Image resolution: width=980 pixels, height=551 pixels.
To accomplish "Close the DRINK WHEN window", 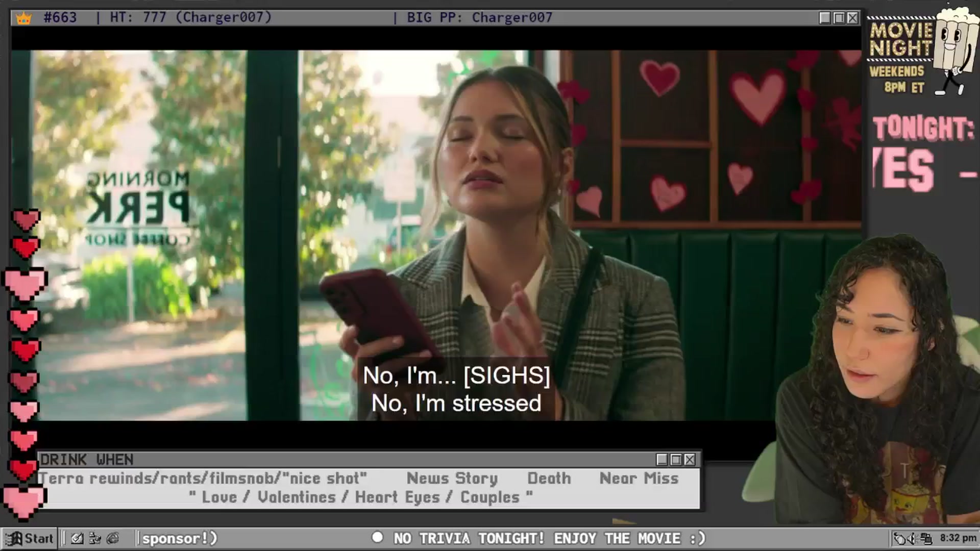I will point(690,460).
